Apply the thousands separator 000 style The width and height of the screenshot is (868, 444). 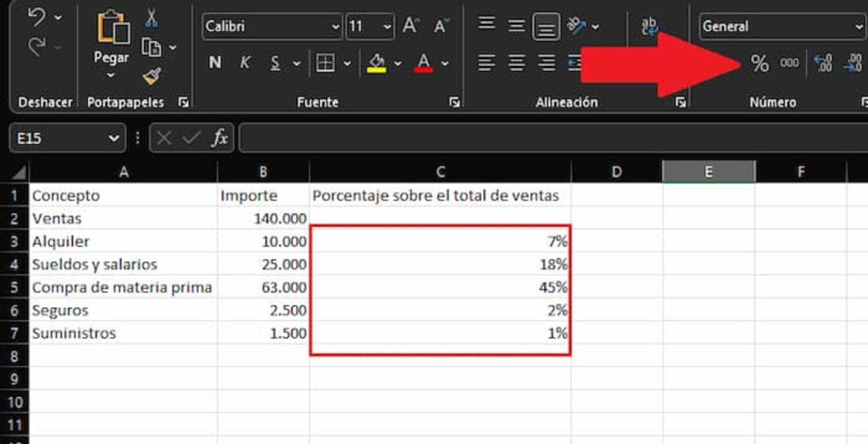(789, 63)
